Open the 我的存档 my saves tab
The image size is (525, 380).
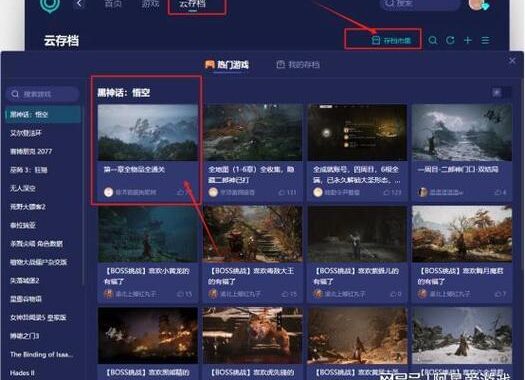[298, 64]
